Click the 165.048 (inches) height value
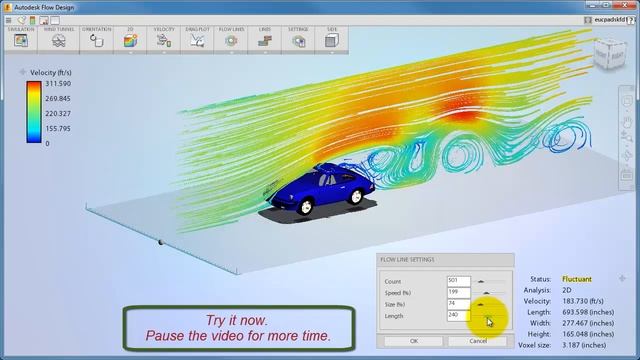Image resolution: width=640 pixels, height=360 pixels. point(588,334)
